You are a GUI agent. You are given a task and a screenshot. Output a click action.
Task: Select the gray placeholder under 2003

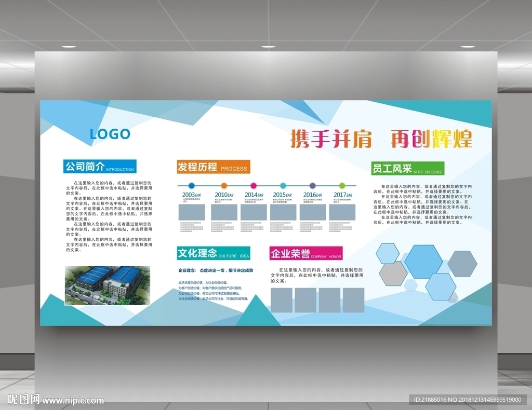pos(192,212)
